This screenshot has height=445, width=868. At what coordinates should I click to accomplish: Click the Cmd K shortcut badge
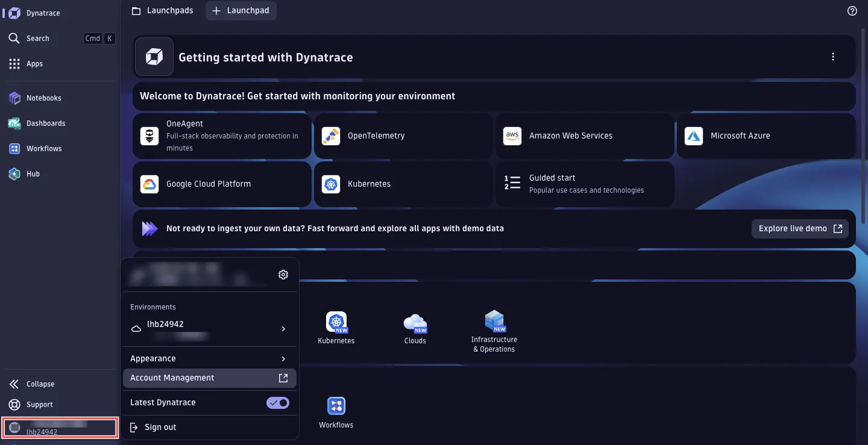pyautogui.click(x=99, y=39)
